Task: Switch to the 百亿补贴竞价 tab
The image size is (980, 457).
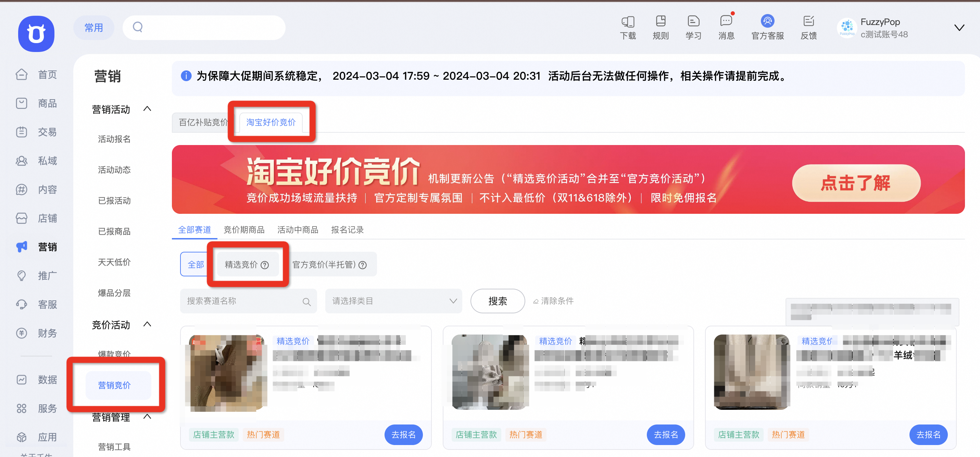Action: pos(203,122)
